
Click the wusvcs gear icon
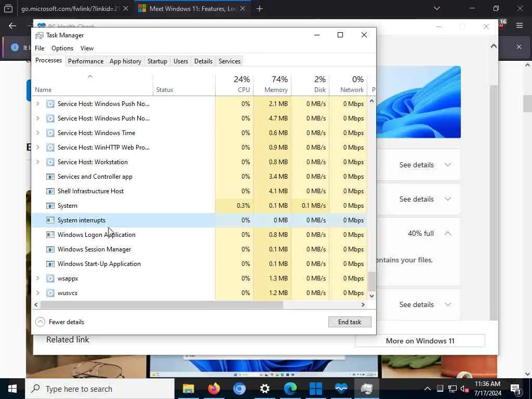point(50,293)
